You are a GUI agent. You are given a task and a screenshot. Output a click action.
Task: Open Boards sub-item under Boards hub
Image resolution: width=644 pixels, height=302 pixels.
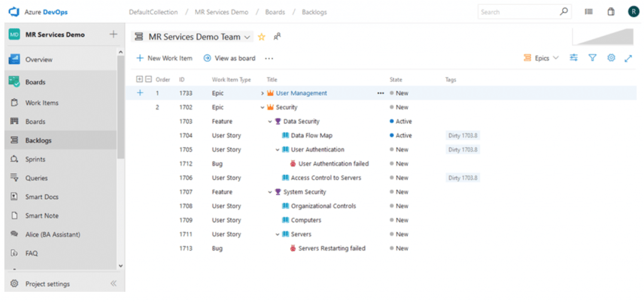[61, 121]
